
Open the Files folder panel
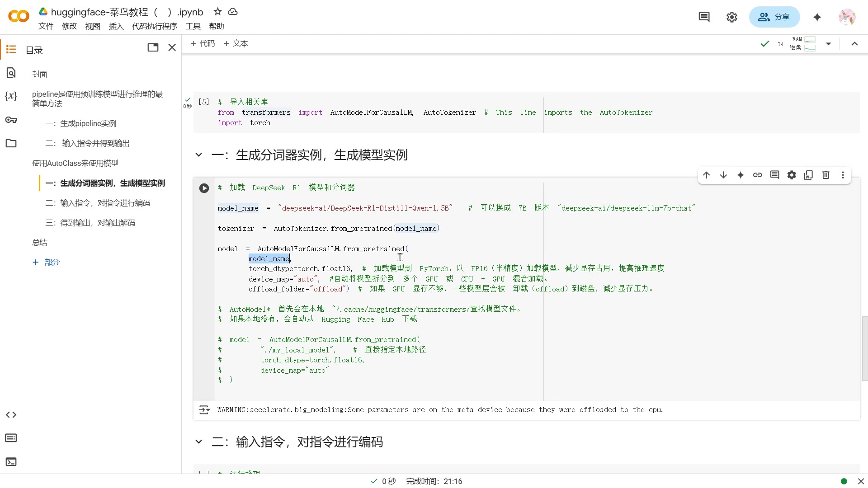[x=11, y=143]
